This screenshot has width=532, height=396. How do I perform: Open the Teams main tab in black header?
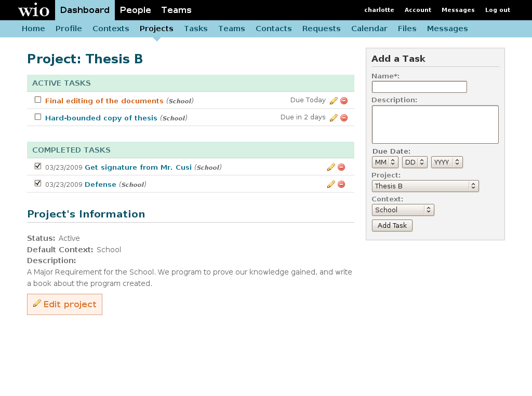[177, 10]
